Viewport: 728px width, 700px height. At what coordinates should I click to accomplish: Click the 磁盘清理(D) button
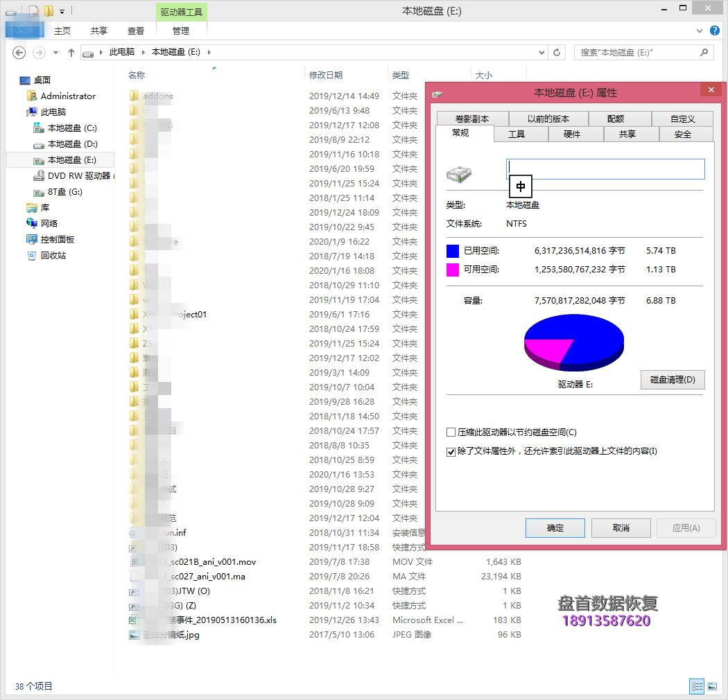(672, 380)
